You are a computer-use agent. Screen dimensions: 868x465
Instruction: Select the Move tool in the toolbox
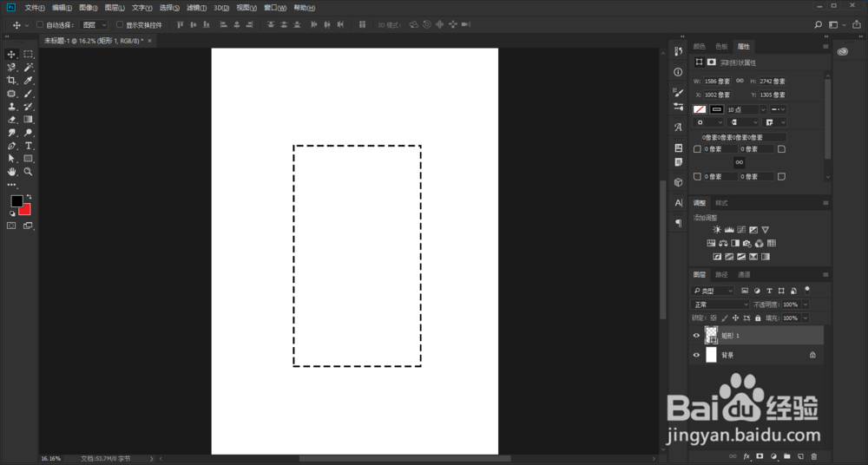(11, 55)
